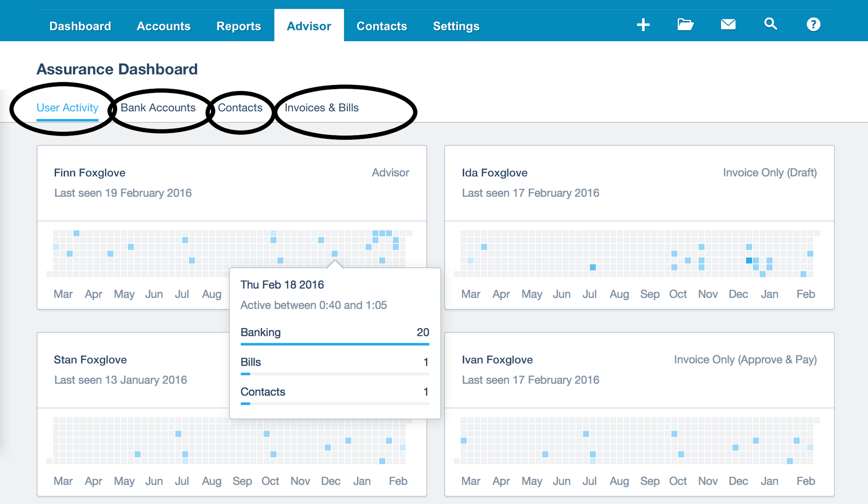Switch to the Bank Accounts tab
Viewport: 868px width, 504px height.
(158, 108)
